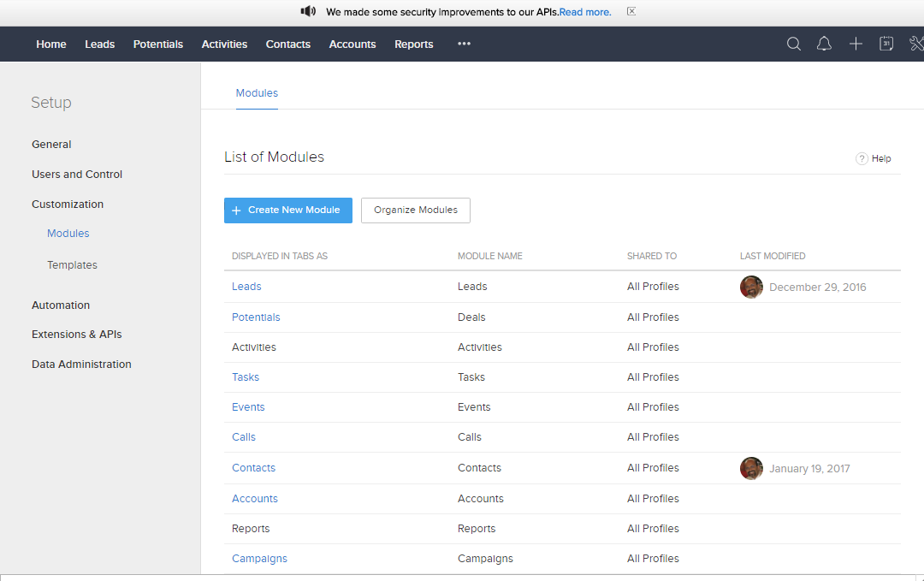The width and height of the screenshot is (924, 581).
Task: Dismiss the security announcement banner
Action: [631, 12]
